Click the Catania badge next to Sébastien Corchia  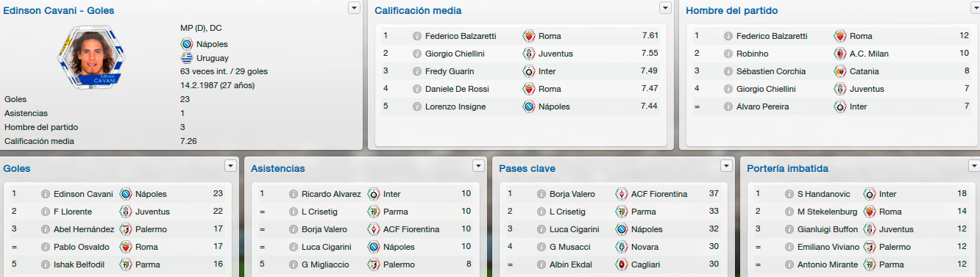click(x=840, y=71)
